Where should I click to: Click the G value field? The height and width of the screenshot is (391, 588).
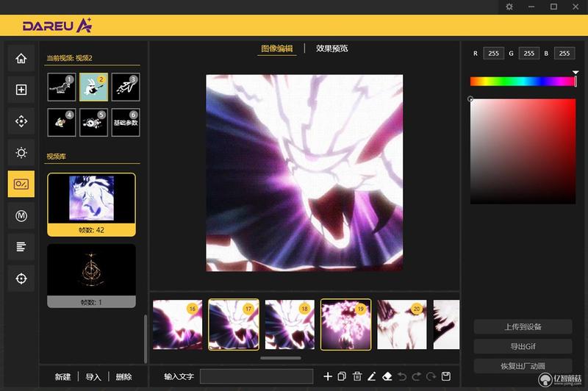click(529, 53)
